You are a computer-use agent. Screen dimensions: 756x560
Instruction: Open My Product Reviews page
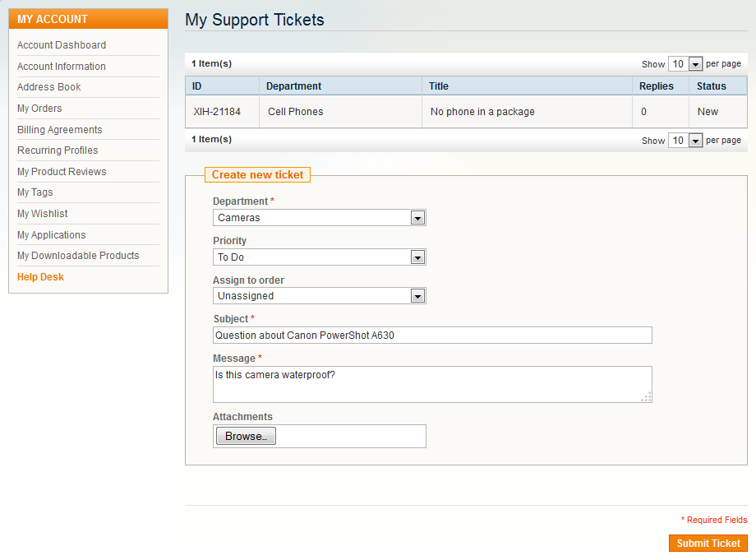[62, 172]
